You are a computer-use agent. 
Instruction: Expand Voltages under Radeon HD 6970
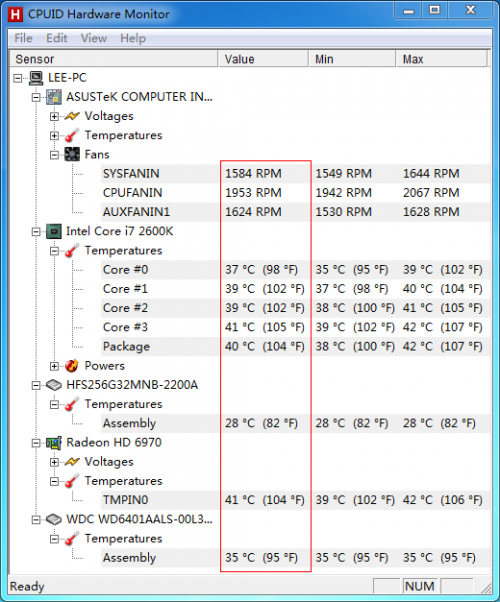[x=54, y=462]
